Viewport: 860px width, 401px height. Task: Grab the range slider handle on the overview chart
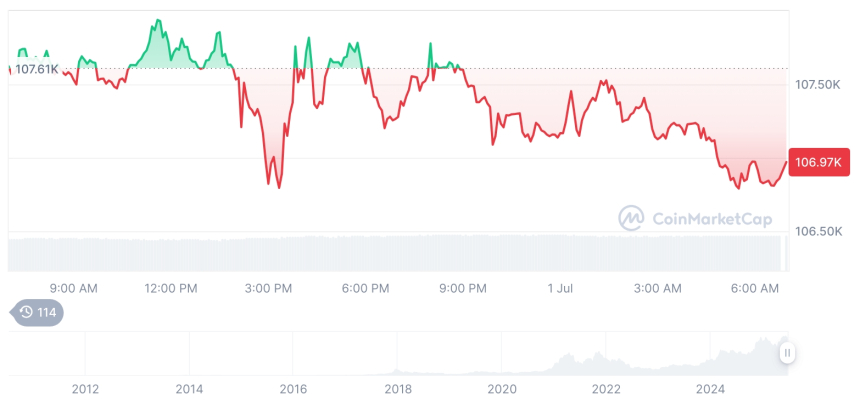787,353
